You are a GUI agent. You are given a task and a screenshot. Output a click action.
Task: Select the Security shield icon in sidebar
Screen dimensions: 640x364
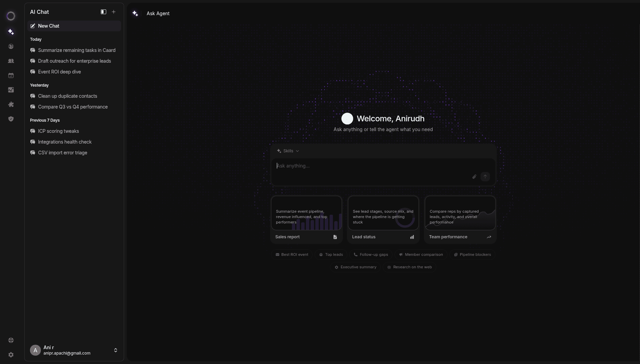point(11,119)
